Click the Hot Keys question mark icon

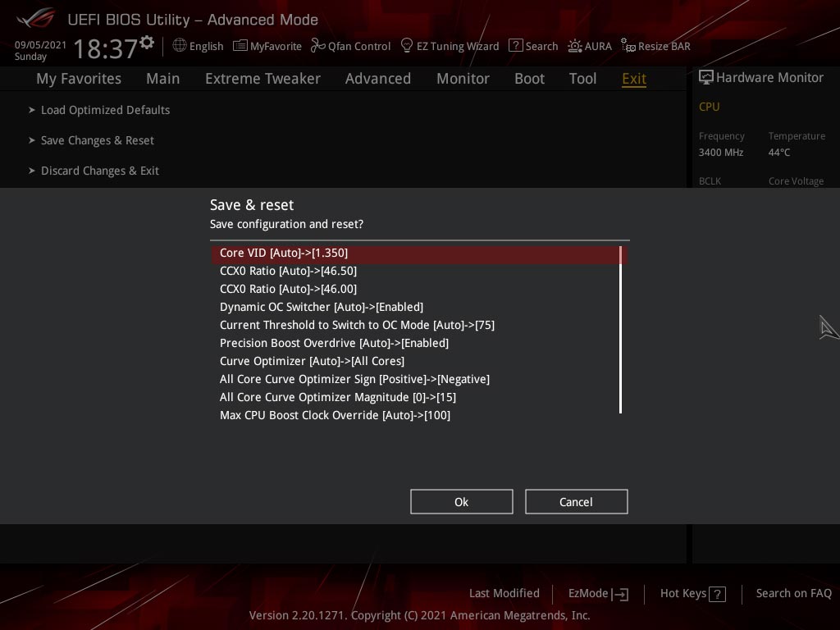point(717,594)
